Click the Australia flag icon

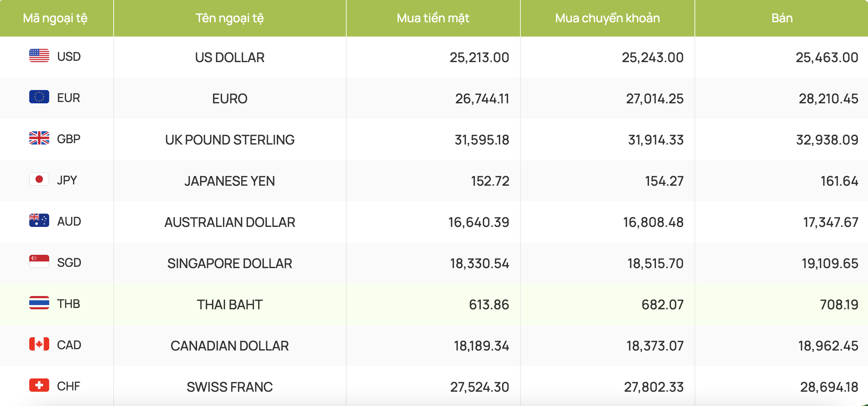39,221
